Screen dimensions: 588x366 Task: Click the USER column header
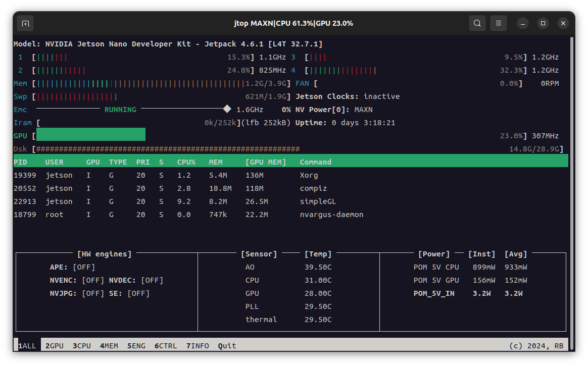pos(55,162)
